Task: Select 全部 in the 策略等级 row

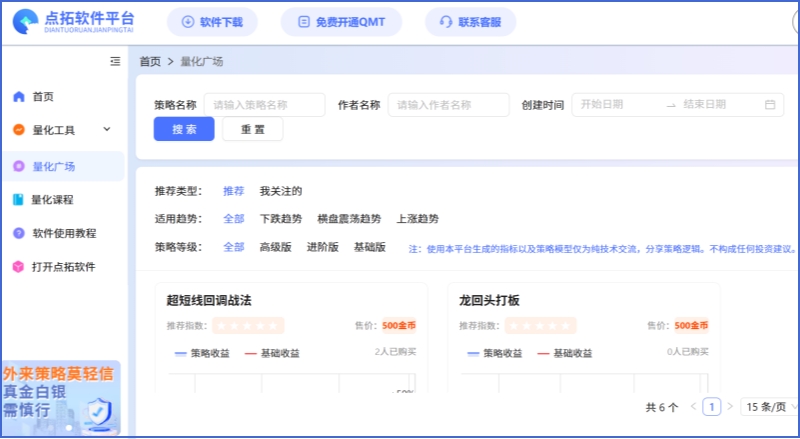Action: (234, 247)
